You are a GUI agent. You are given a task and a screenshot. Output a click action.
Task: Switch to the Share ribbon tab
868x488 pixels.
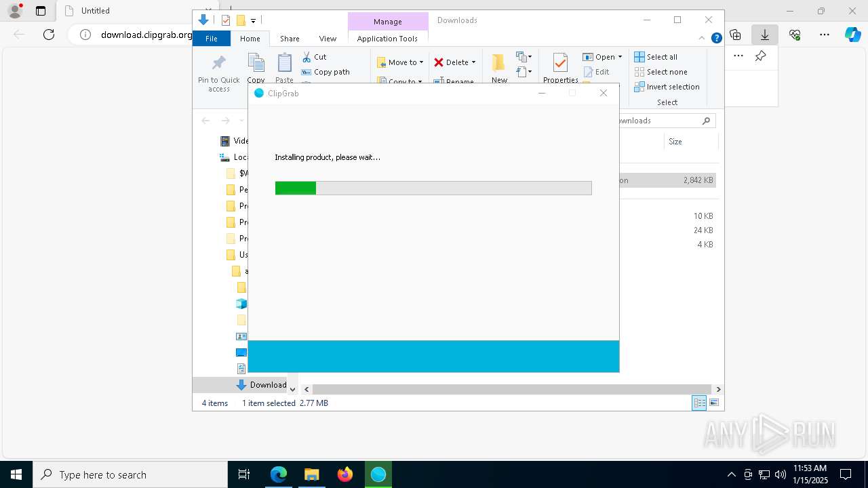click(x=290, y=39)
